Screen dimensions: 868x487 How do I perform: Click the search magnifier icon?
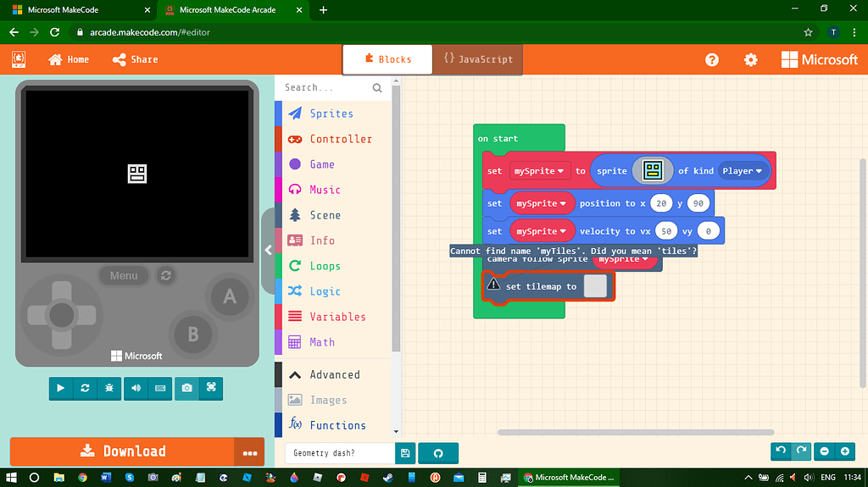[377, 87]
